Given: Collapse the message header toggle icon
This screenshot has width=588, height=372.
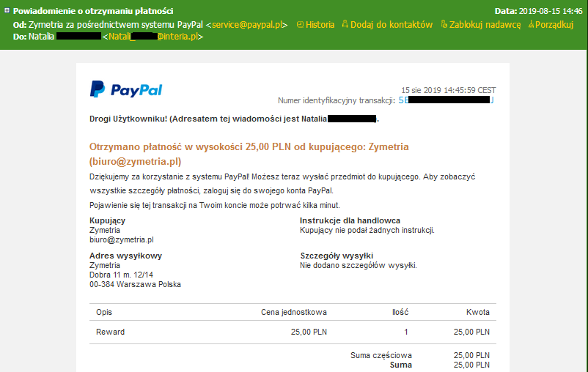Looking at the screenshot, I should 7,10.
